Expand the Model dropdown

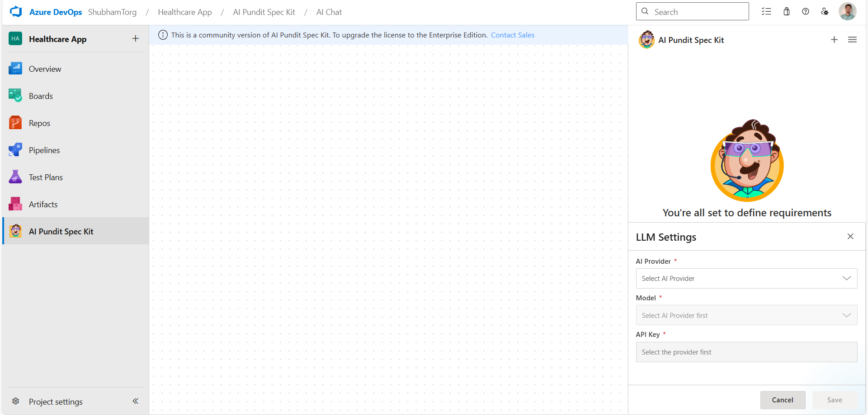746,315
